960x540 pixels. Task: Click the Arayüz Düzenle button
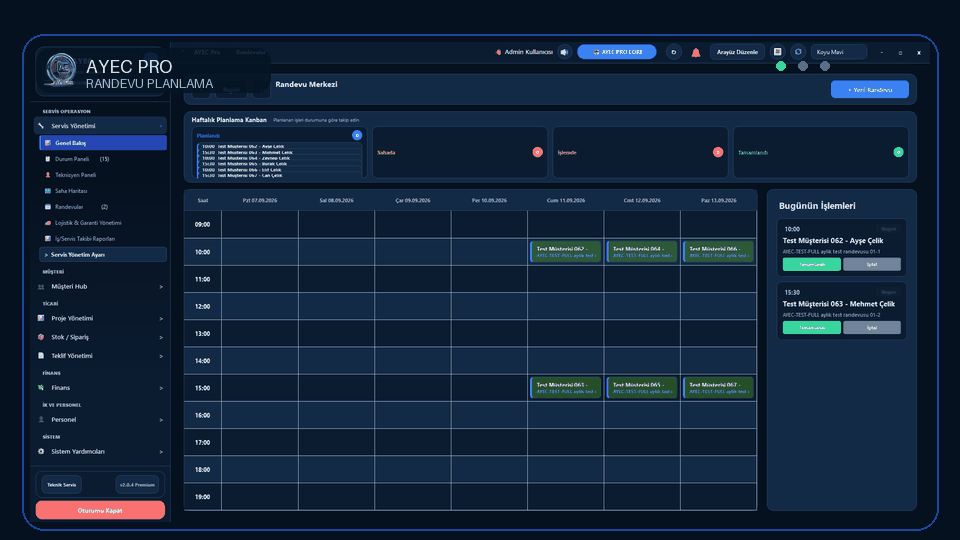pos(737,52)
